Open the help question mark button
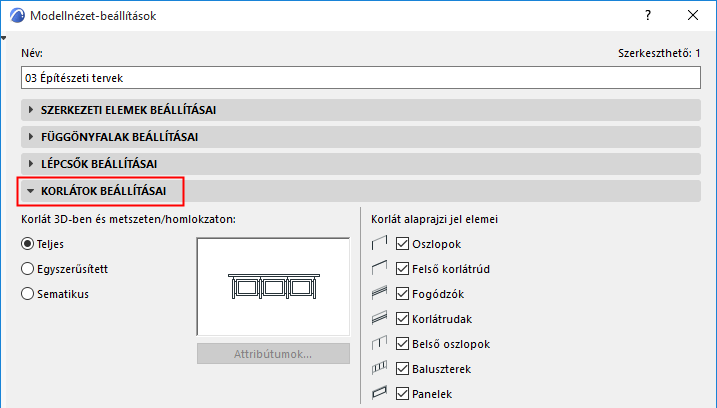 pos(648,15)
